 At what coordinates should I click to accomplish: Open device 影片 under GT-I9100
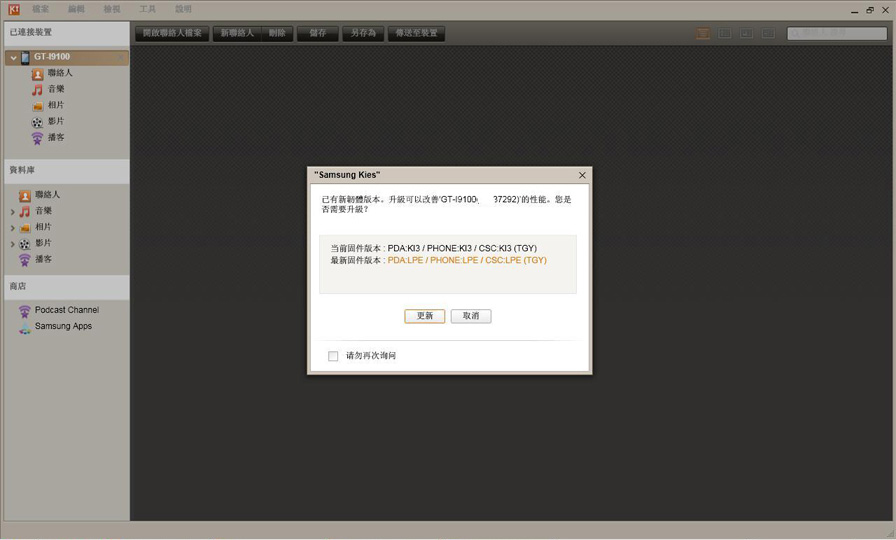pos(48,121)
